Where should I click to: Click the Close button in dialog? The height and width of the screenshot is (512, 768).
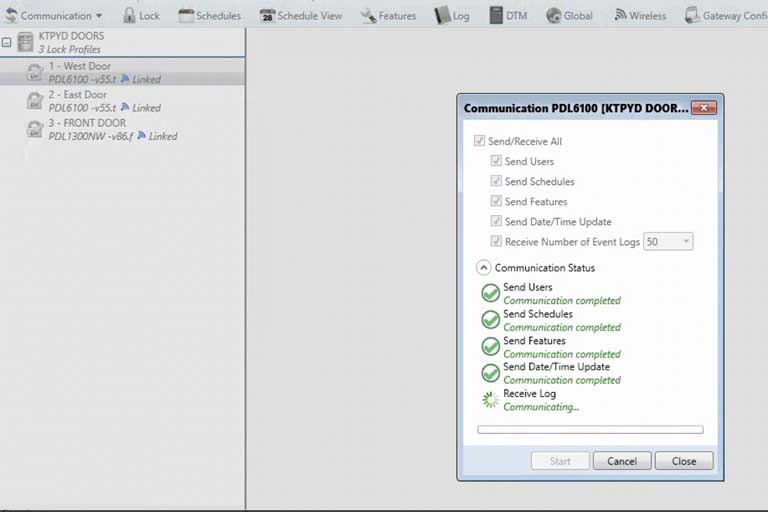pyautogui.click(x=684, y=461)
